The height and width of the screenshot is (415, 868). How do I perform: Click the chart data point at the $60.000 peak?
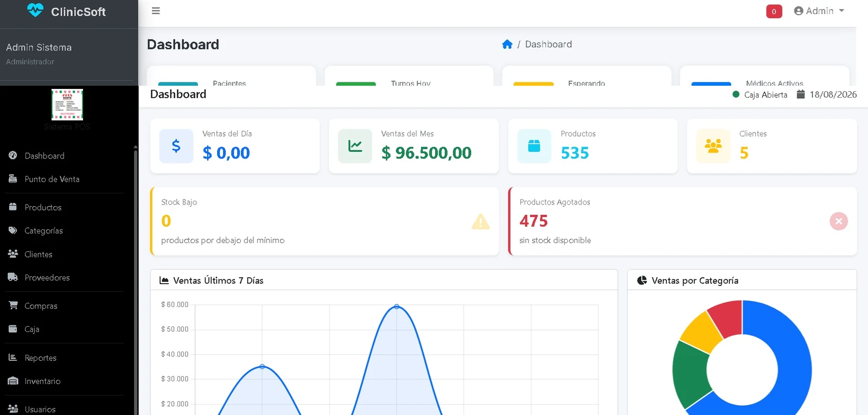click(x=397, y=307)
